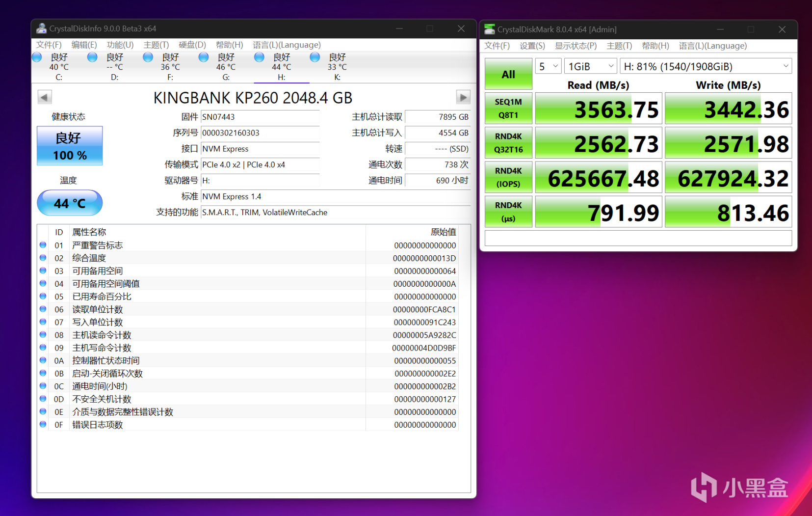Click status orb for attribute 09 主机写命令计数
This screenshot has width=812, height=516.
tap(43, 348)
